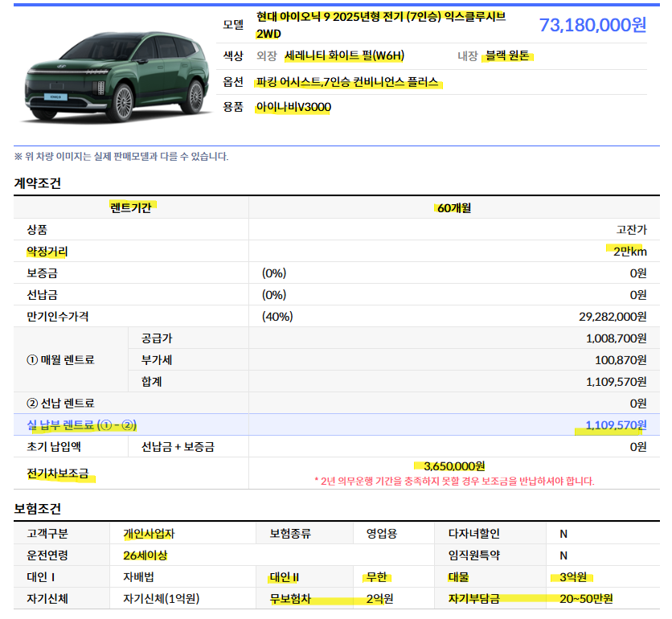Click the 영업용 insurance type value
Image resolution: width=672 pixels, height=619 pixels.
[382, 534]
